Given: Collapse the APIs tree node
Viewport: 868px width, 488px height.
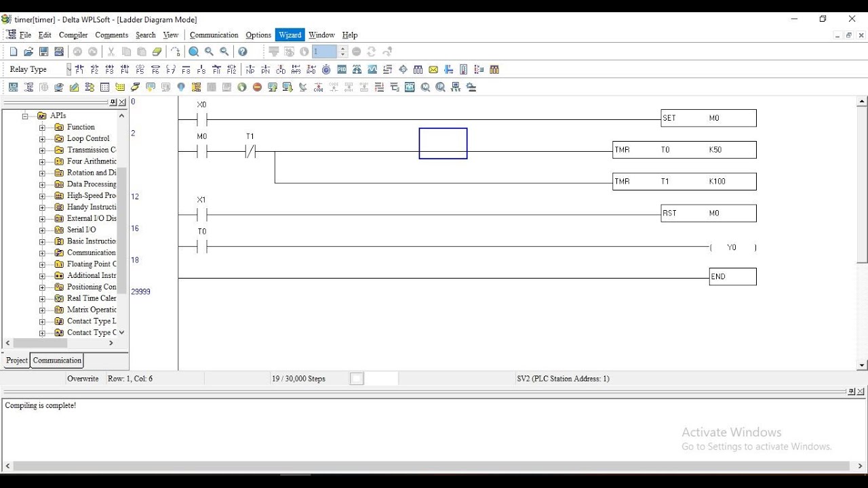Looking at the screenshot, I should click(25, 116).
